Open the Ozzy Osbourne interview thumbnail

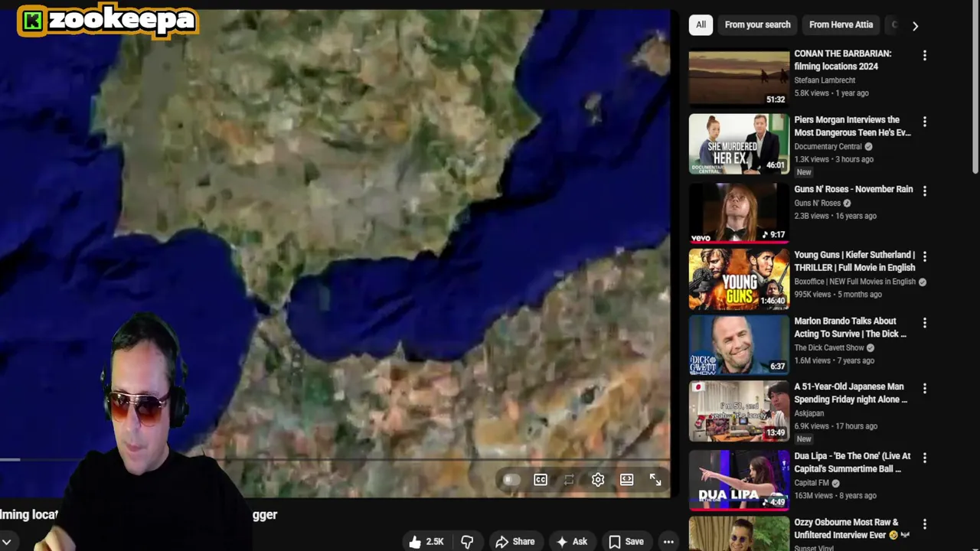739,533
